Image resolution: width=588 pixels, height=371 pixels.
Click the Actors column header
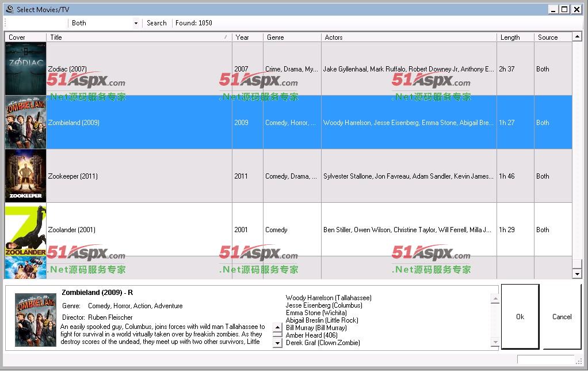[408, 37]
